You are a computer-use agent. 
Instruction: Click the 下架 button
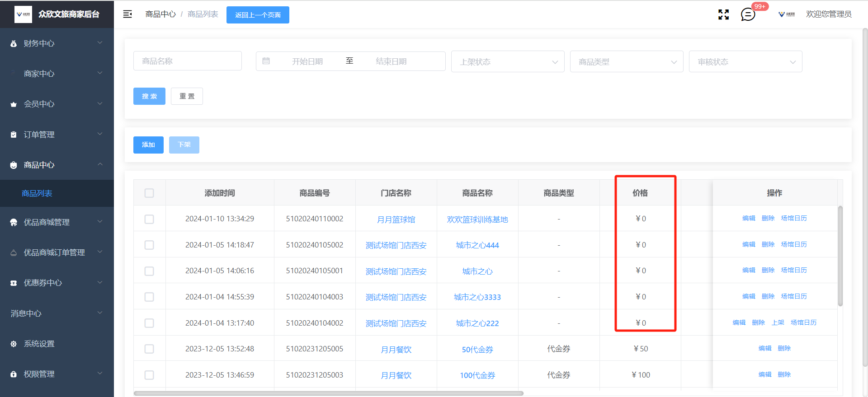pos(184,145)
